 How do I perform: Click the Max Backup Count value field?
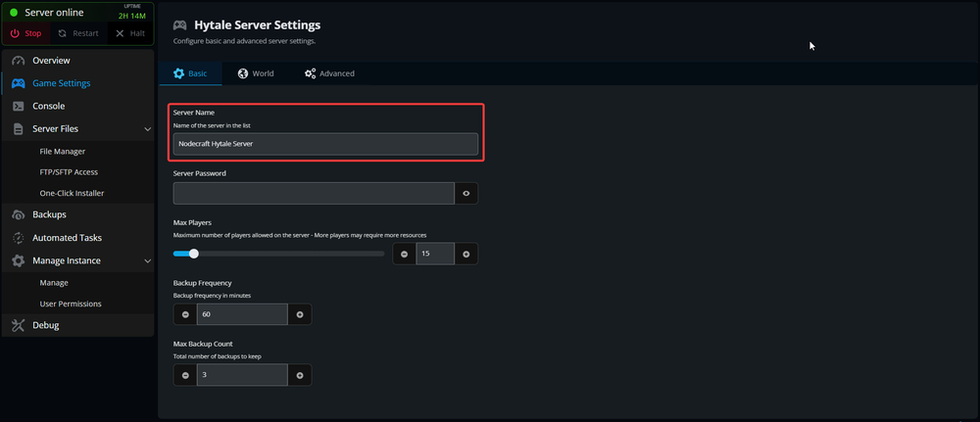click(x=242, y=375)
